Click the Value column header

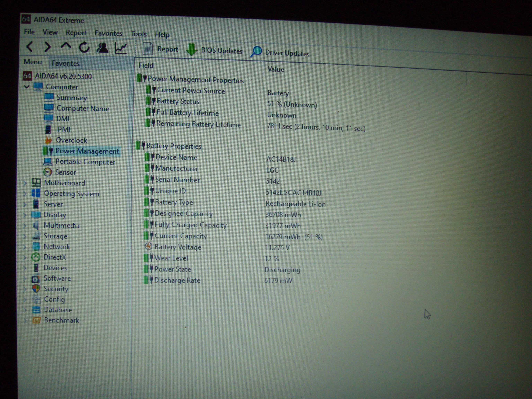click(x=276, y=69)
